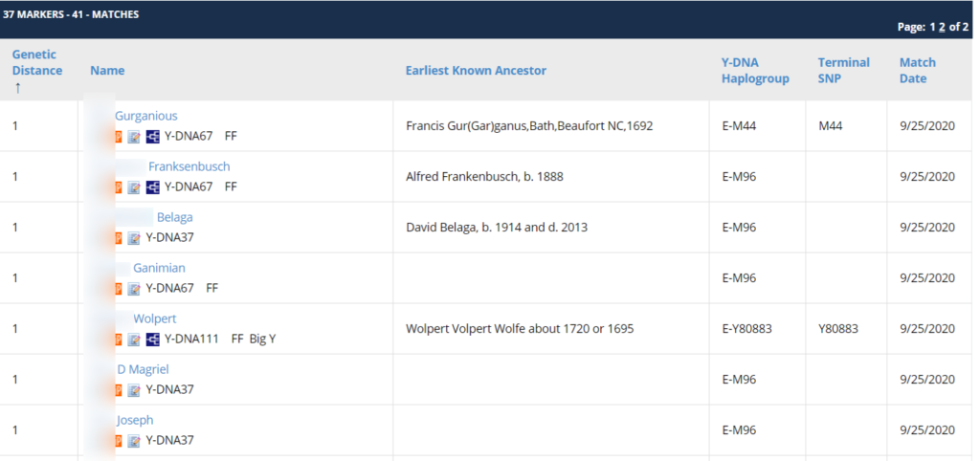The image size is (980, 461).
Task: Edit notes for Franksenbusch match
Action: pos(134,187)
